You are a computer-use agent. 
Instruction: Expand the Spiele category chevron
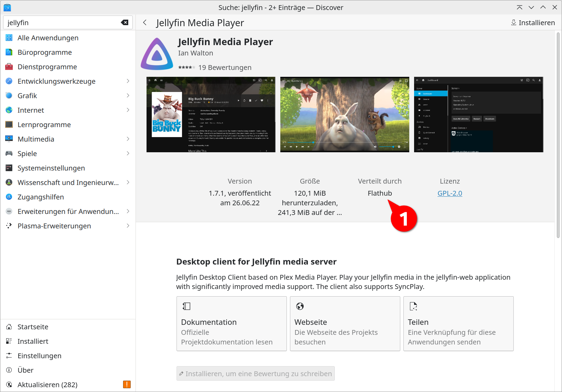[128, 154]
